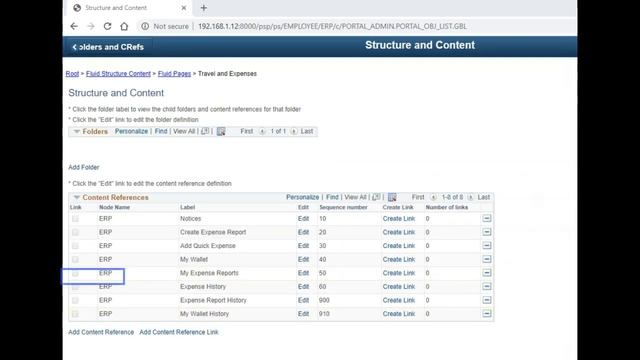Check Link box for My Wallet row
Image resolution: width=640 pixels, height=360 pixels.
pyautogui.click(x=75, y=260)
